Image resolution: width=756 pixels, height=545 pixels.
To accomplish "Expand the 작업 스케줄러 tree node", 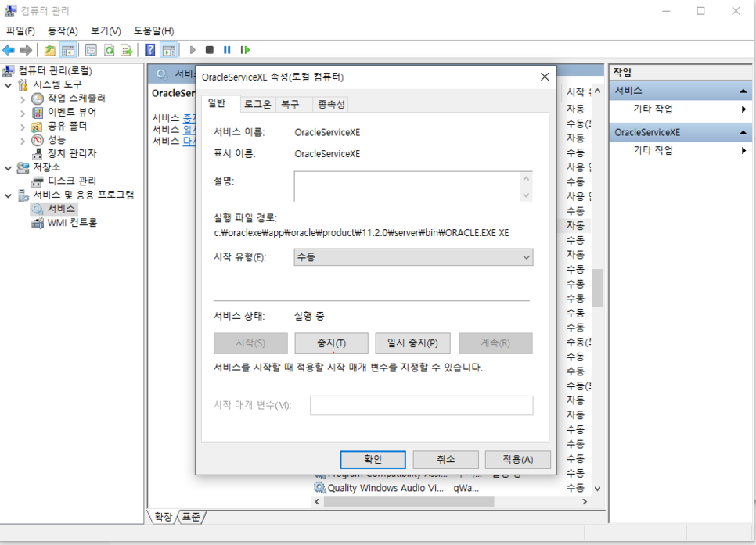I will [23, 100].
